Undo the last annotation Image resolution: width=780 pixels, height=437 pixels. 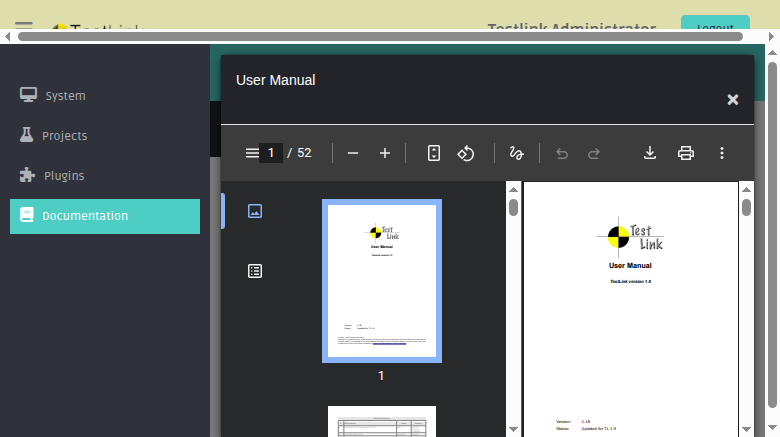(x=562, y=154)
